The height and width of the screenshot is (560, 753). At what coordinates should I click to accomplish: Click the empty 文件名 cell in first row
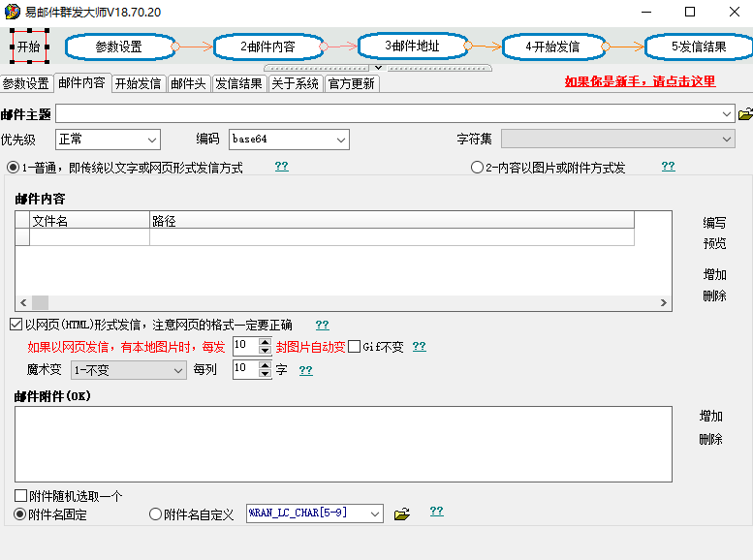(89, 236)
